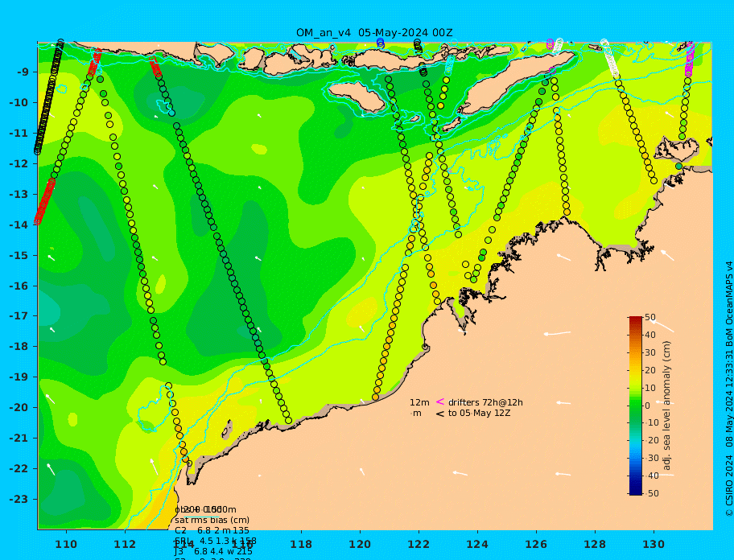Image resolution: width=734 pixels, height=560 pixels.
Task: Click the 'C2 6.8 2 m 135' row
Action: 212,530
